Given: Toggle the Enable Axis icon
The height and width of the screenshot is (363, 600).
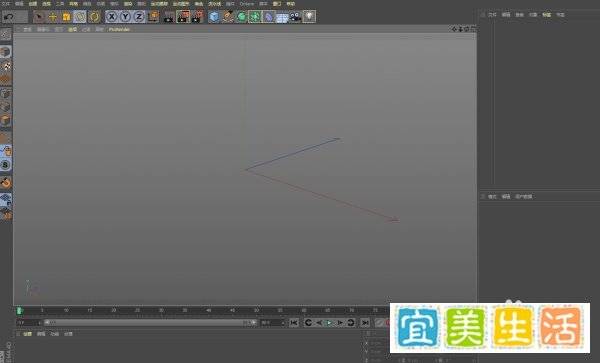Looking at the screenshot, I should (x=6, y=138).
